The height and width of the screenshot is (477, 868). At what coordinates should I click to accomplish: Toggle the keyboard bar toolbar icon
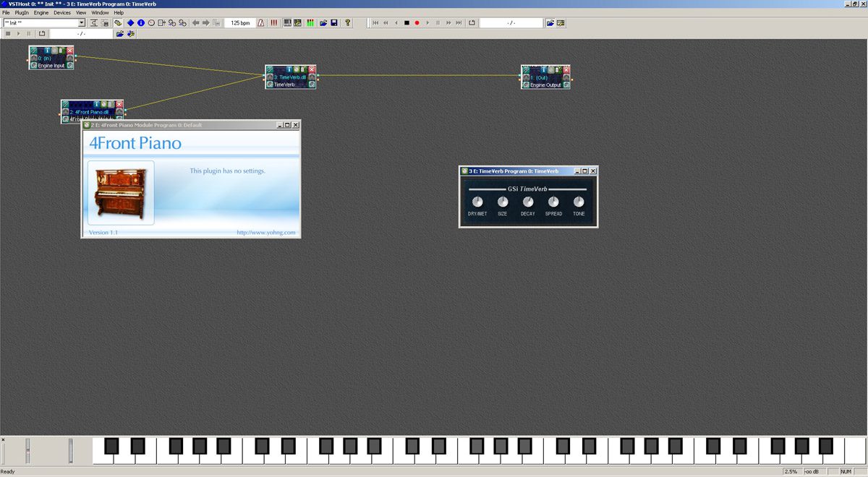click(x=287, y=23)
